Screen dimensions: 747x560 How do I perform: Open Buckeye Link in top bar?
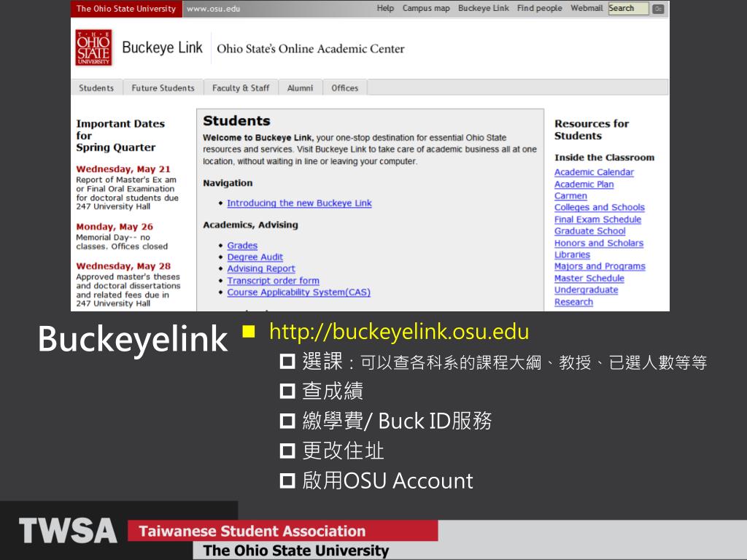(484, 8)
